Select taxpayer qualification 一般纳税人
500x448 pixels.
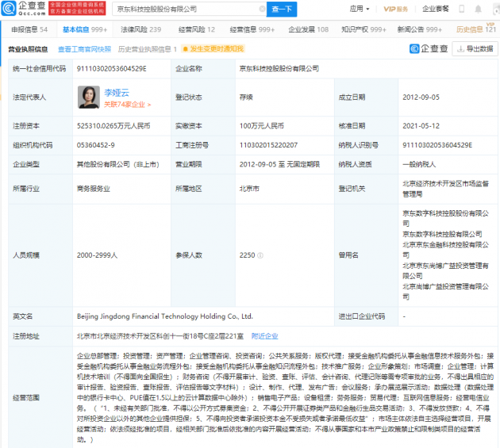click(x=419, y=164)
